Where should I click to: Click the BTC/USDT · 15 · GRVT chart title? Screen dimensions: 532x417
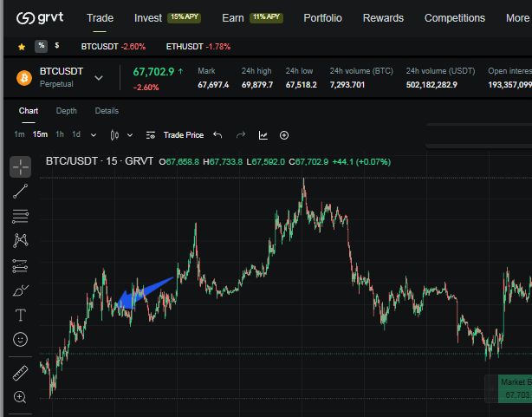tap(100, 161)
